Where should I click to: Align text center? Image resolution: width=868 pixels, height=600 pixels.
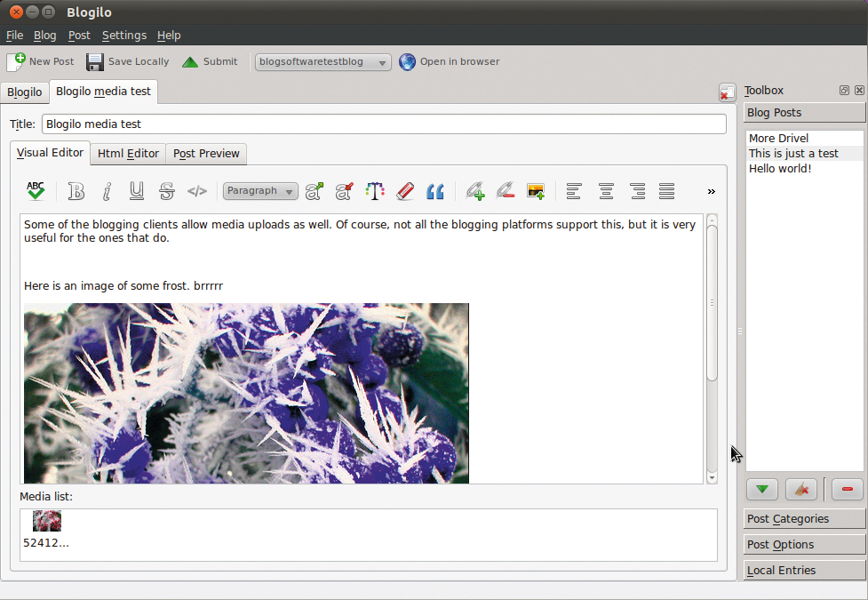tap(606, 191)
